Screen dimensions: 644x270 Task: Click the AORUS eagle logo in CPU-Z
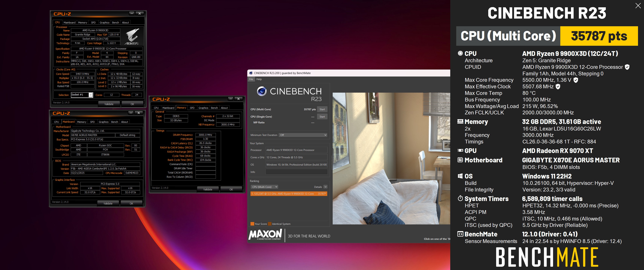pyautogui.click(x=132, y=37)
